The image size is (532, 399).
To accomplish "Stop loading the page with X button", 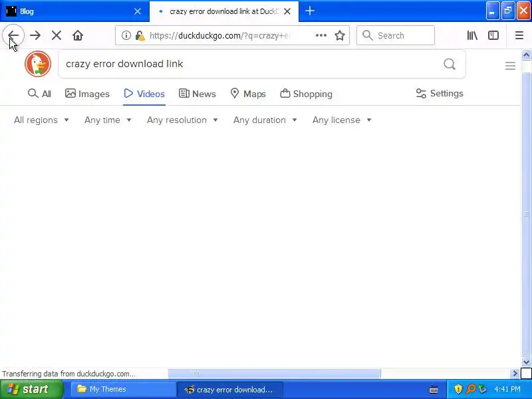I will click(x=57, y=35).
